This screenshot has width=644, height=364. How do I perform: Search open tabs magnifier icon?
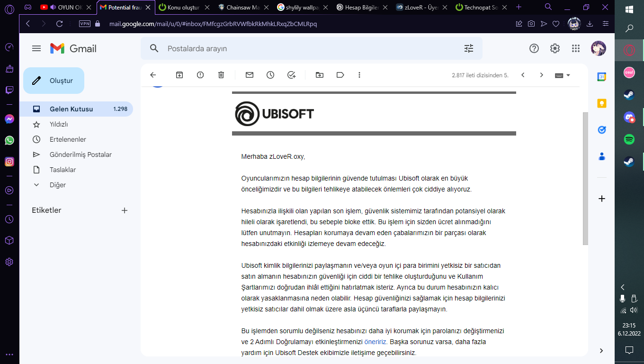[548, 7]
